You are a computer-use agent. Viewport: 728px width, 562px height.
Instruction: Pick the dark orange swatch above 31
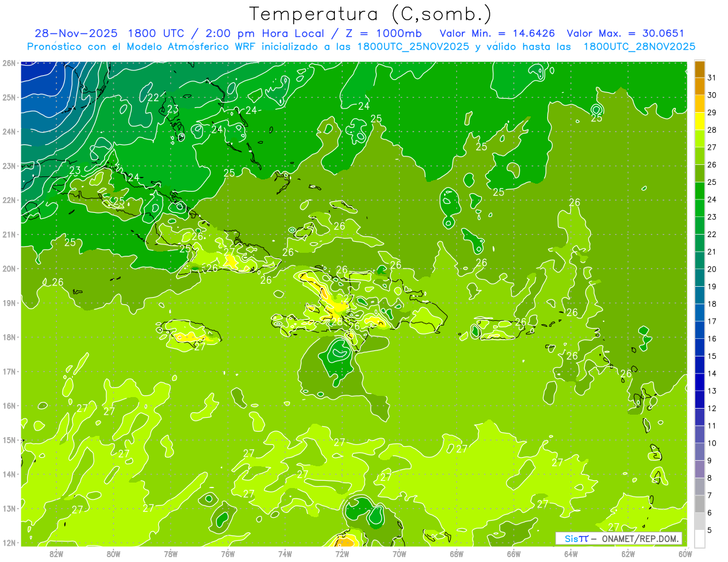tap(699, 69)
